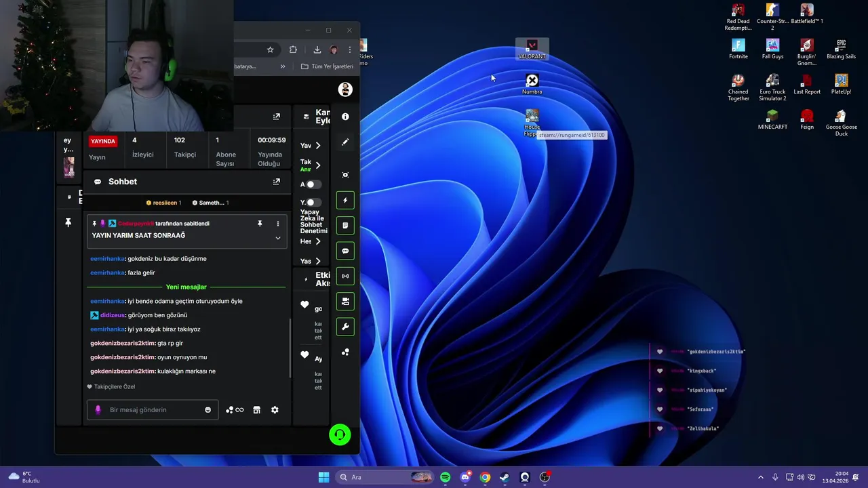Click the '102' Takipçi follower count
This screenshot has width=868, height=488.
[179, 140]
